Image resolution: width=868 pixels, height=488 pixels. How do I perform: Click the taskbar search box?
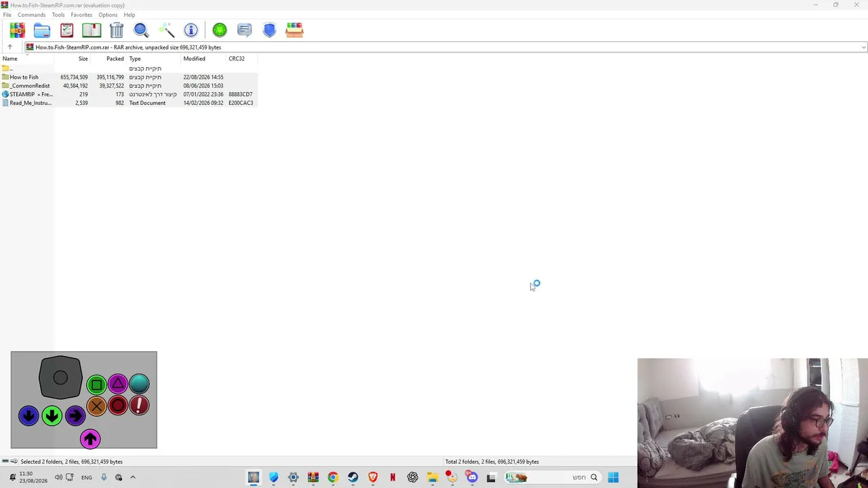tap(553, 477)
